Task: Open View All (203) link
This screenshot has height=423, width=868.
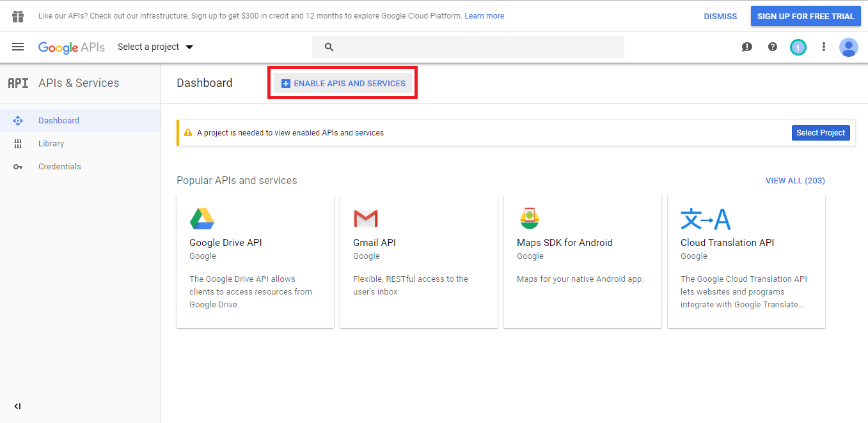Action: tap(795, 181)
